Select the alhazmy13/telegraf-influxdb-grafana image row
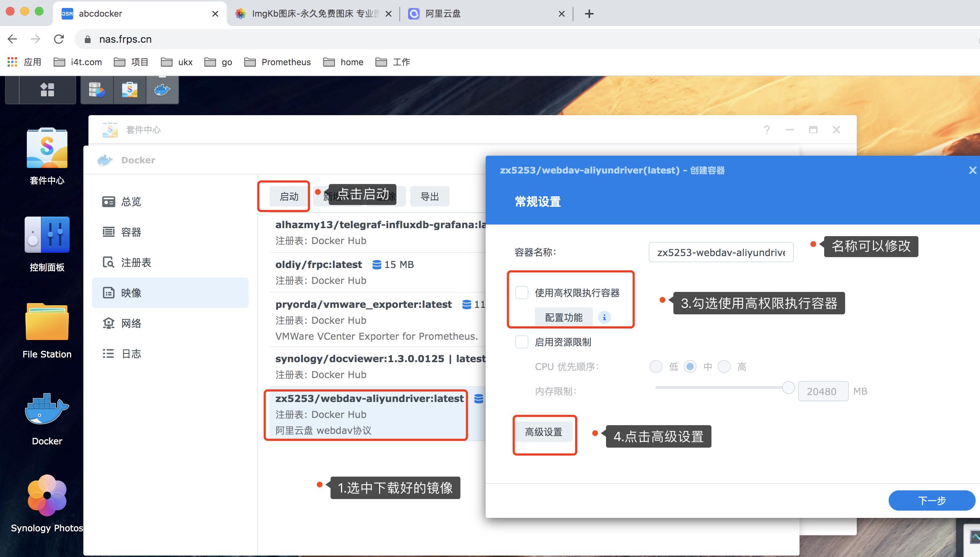This screenshot has width=980, height=557. pyautogui.click(x=377, y=232)
